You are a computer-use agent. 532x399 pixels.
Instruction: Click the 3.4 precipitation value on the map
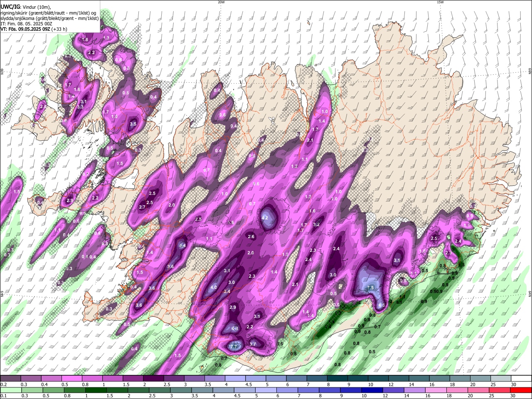227,292
